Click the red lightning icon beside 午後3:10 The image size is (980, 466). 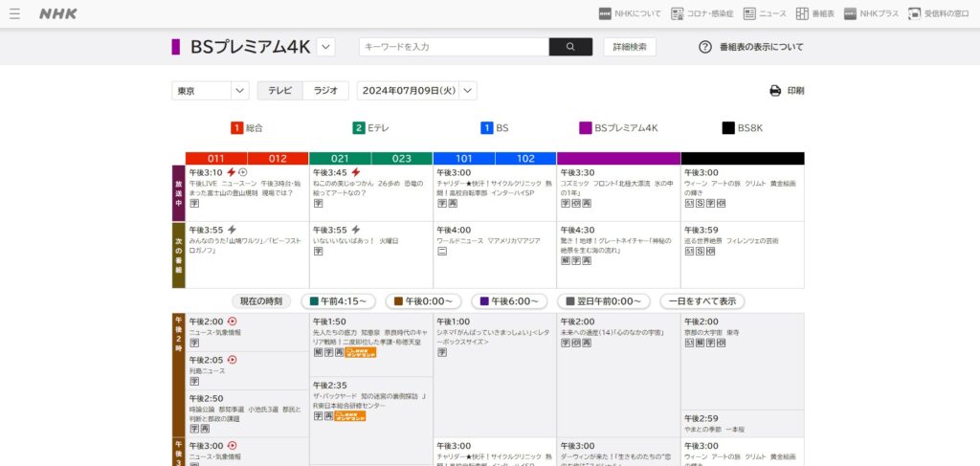[x=232, y=172]
